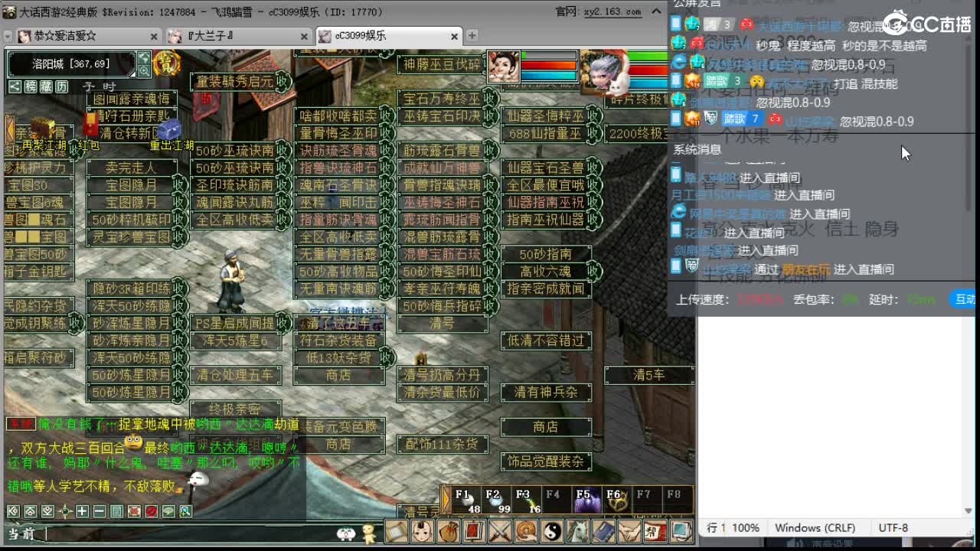The height and width of the screenshot is (551, 980).
Task: Use the F2 hotkey slot item
Action: (x=497, y=500)
